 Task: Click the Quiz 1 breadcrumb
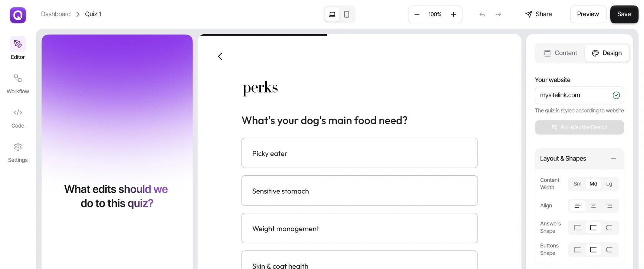(93, 14)
